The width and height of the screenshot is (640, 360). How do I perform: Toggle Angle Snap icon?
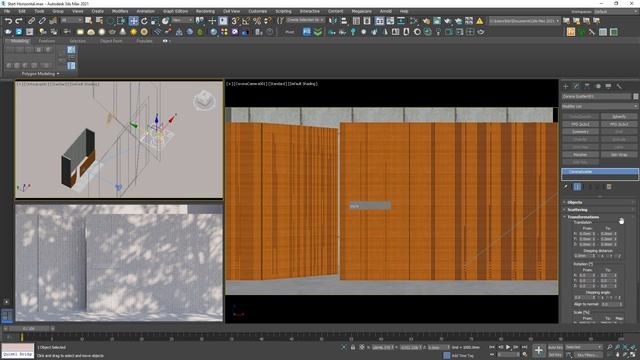246,21
